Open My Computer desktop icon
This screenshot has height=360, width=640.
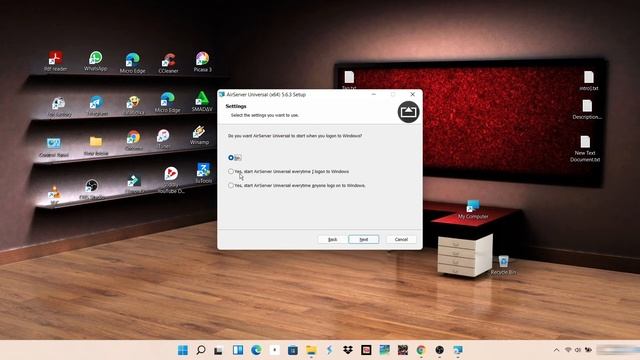click(x=473, y=209)
